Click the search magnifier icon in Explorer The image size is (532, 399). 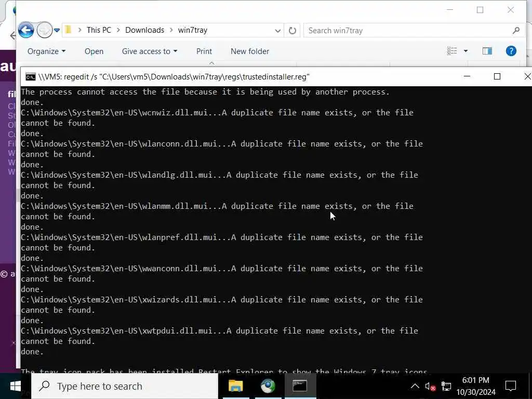(x=516, y=31)
